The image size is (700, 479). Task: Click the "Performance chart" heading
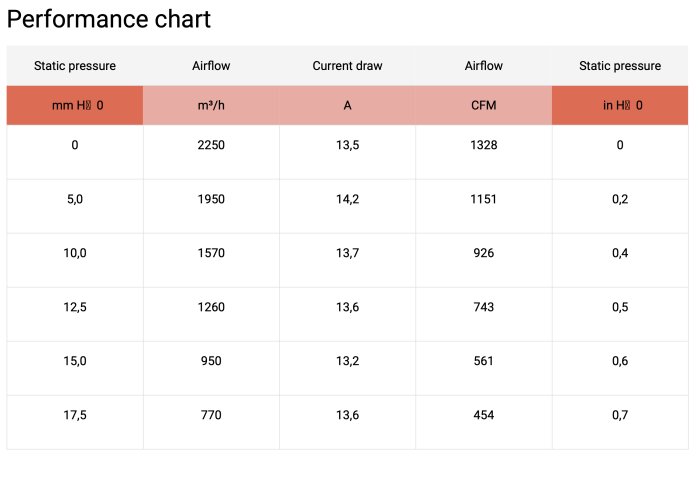pos(109,20)
